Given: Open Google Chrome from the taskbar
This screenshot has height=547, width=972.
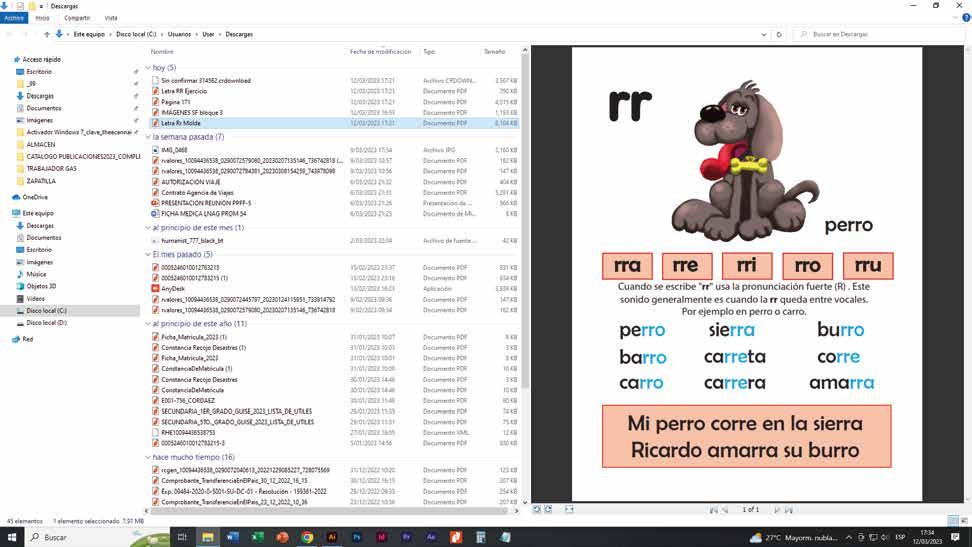Looking at the screenshot, I should click(307, 537).
